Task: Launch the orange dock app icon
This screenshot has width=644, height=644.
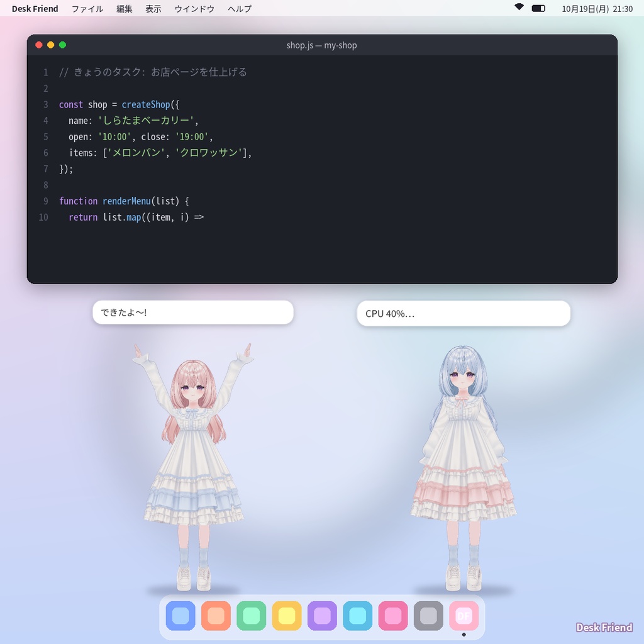Action: coord(216,616)
